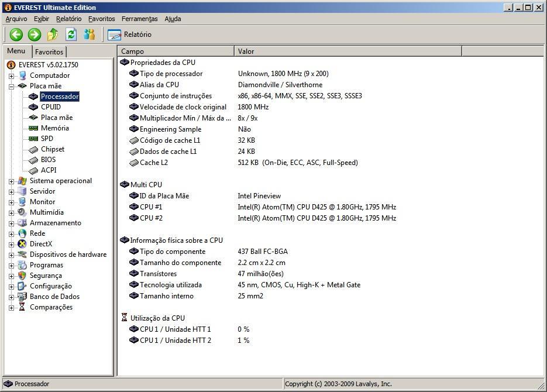Open the users icon in the toolbar

90,35
